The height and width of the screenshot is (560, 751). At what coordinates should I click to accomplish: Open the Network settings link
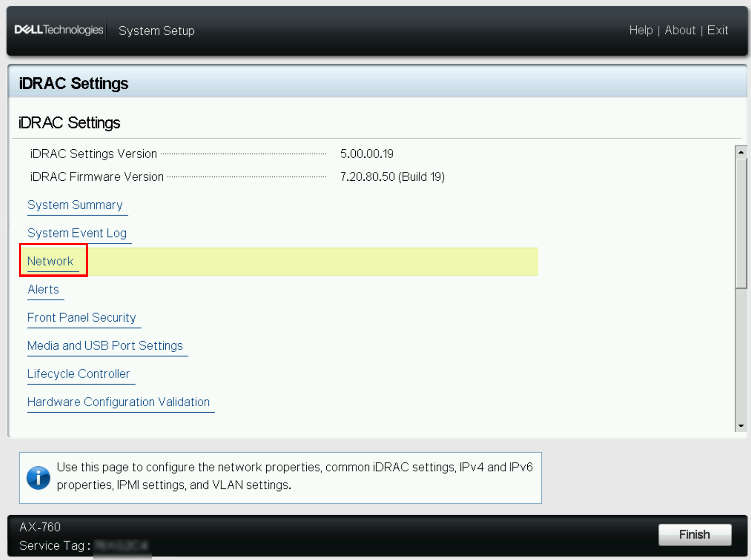tap(51, 261)
